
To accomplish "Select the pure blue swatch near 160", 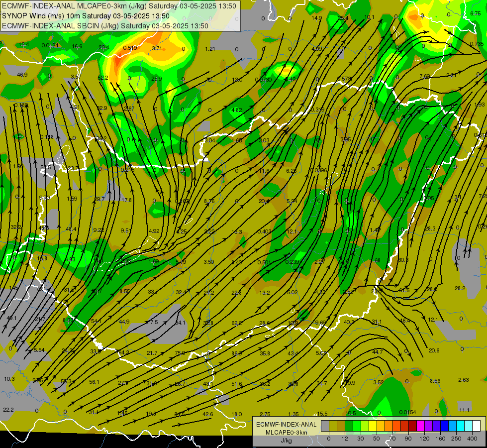I will (444, 426).
